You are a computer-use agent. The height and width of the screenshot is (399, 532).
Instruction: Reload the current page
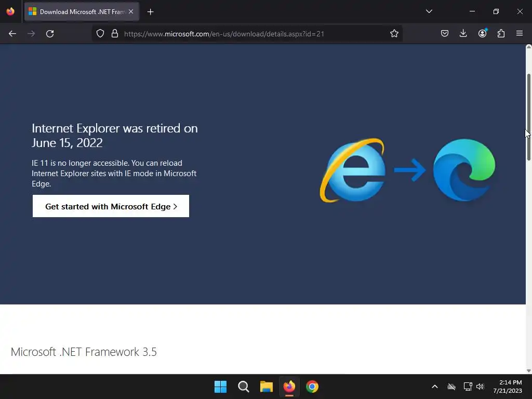(50, 34)
